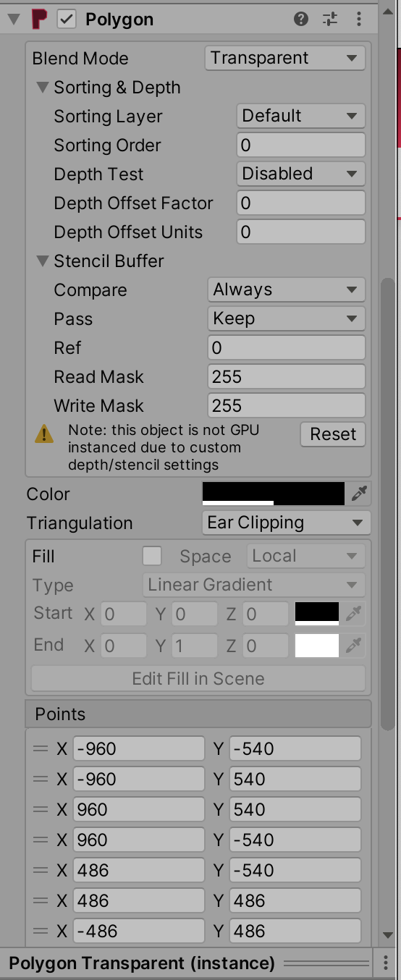Collapse the Stencil Buffer section
Viewport: 401px width, 980px height.
(x=43, y=261)
